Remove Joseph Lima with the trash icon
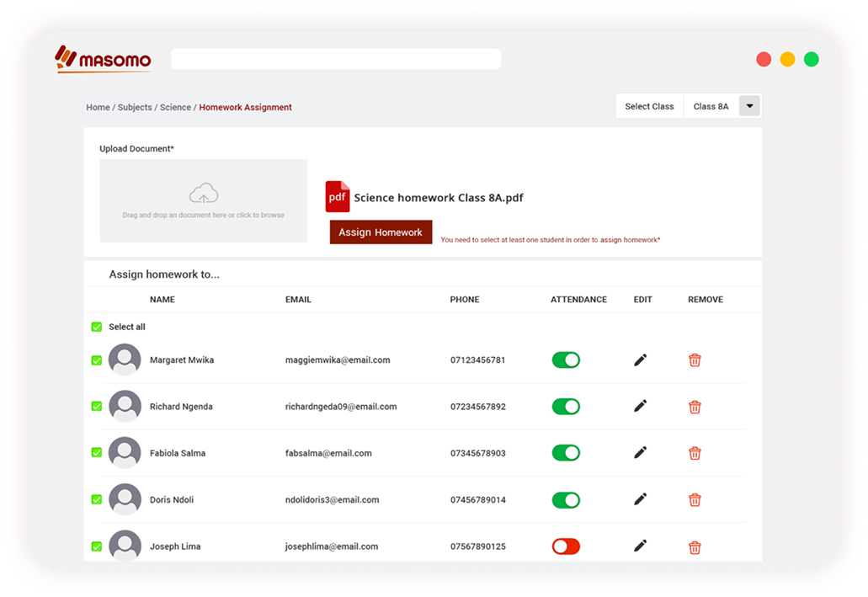This screenshot has width=868, height=597. (695, 547)
